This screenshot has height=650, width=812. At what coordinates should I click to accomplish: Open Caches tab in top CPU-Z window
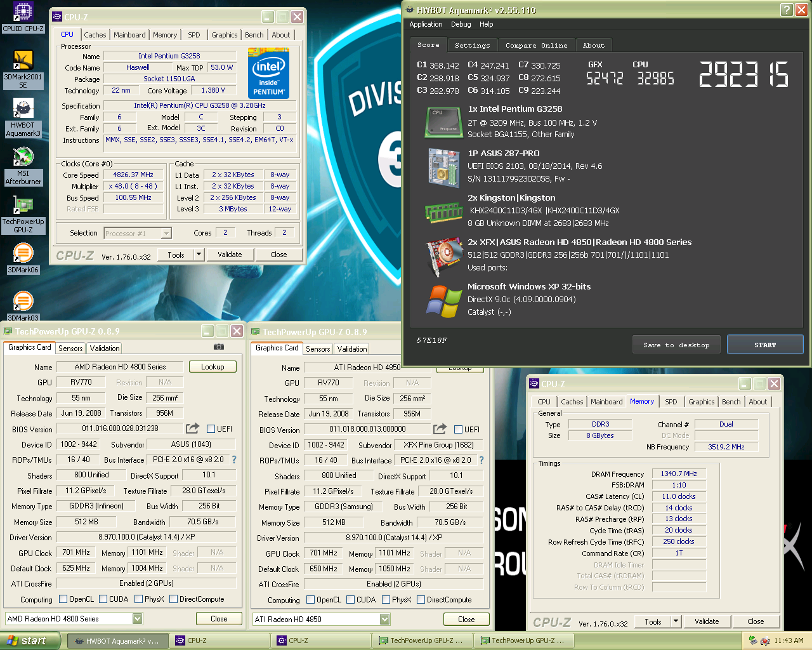click(95, 35)
